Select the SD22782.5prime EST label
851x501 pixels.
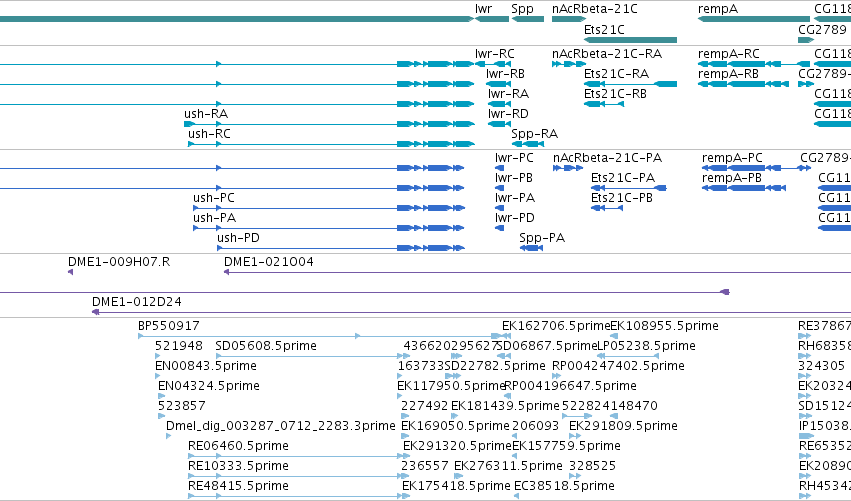[495, 366]
